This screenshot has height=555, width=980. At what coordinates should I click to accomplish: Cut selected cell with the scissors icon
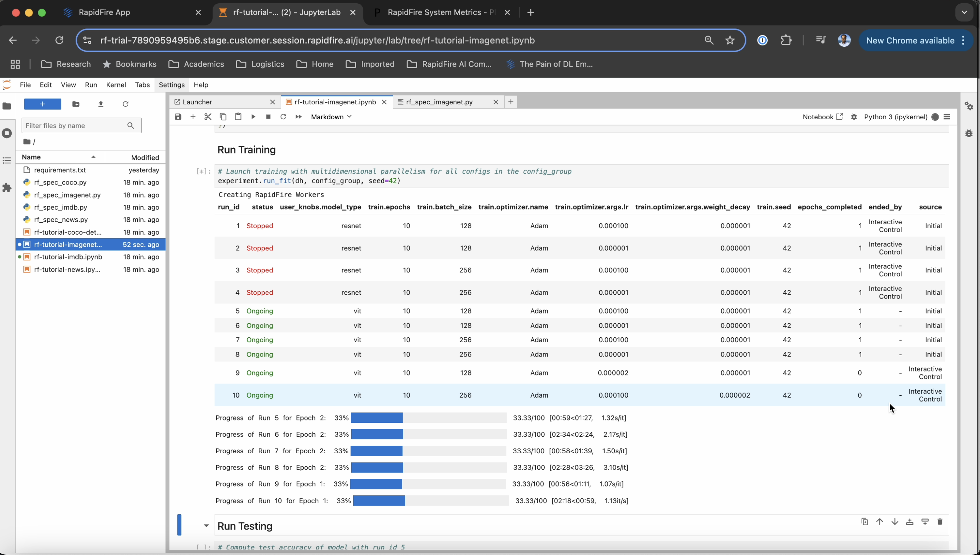(208, 117)
